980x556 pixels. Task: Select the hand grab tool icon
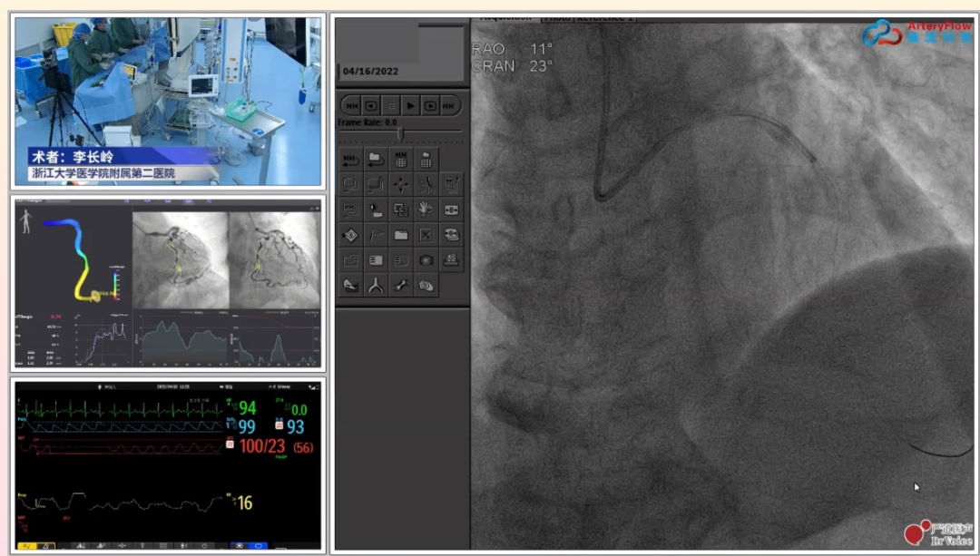coord(426,210)
